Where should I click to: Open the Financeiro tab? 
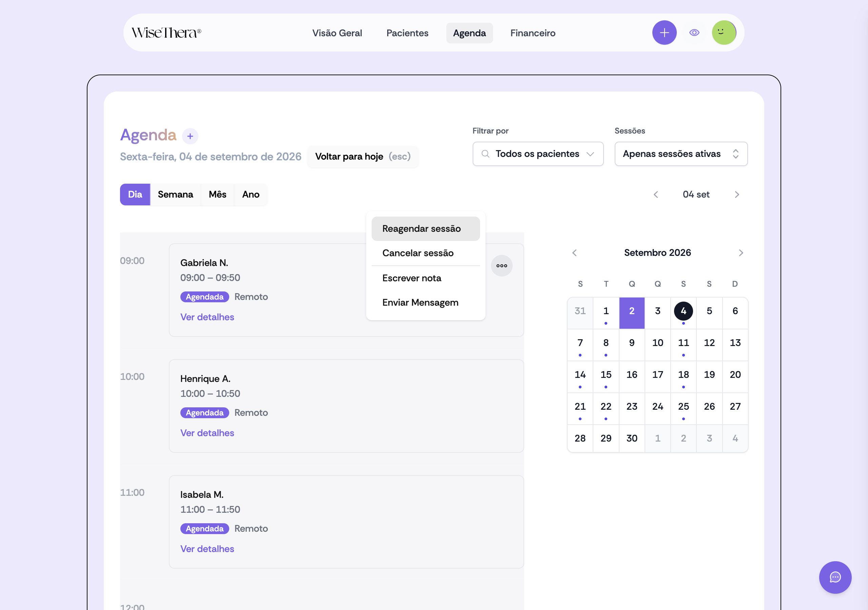click(533, 33)
